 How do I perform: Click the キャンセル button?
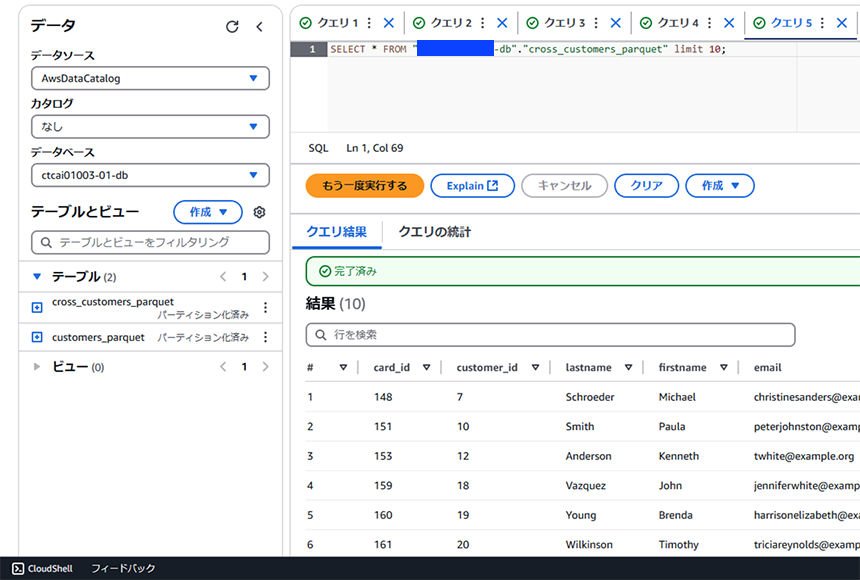click(564, 185)
